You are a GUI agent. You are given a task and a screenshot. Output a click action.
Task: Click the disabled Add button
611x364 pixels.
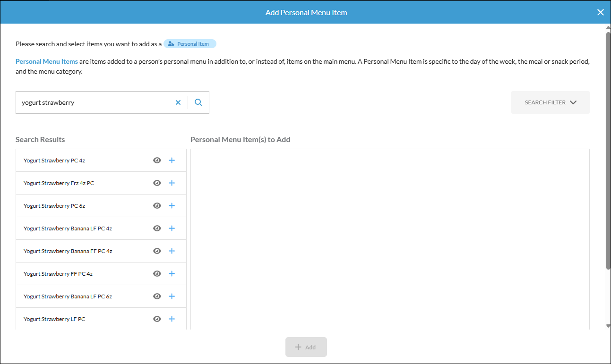click(306, 347)
